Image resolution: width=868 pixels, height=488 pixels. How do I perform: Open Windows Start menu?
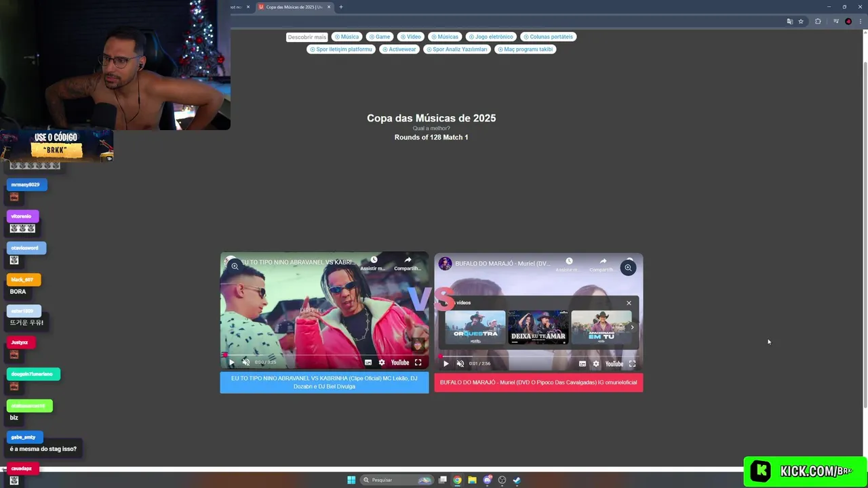click(351, 480)
